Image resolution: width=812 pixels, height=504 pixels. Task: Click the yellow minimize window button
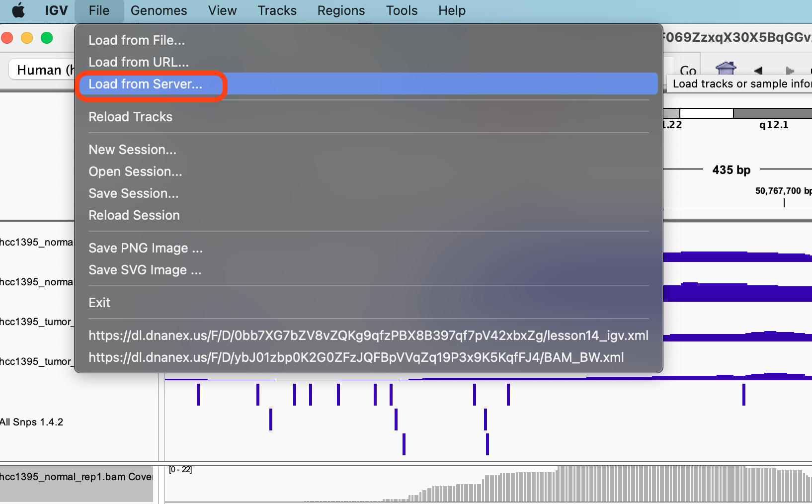click(x=27, y=38)
